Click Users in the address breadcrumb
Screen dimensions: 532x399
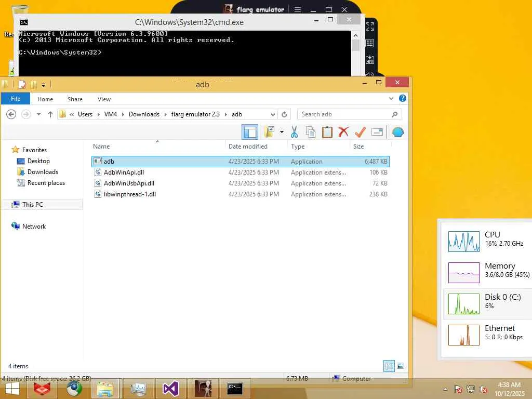pyautogui.click(x=85, y=114)
